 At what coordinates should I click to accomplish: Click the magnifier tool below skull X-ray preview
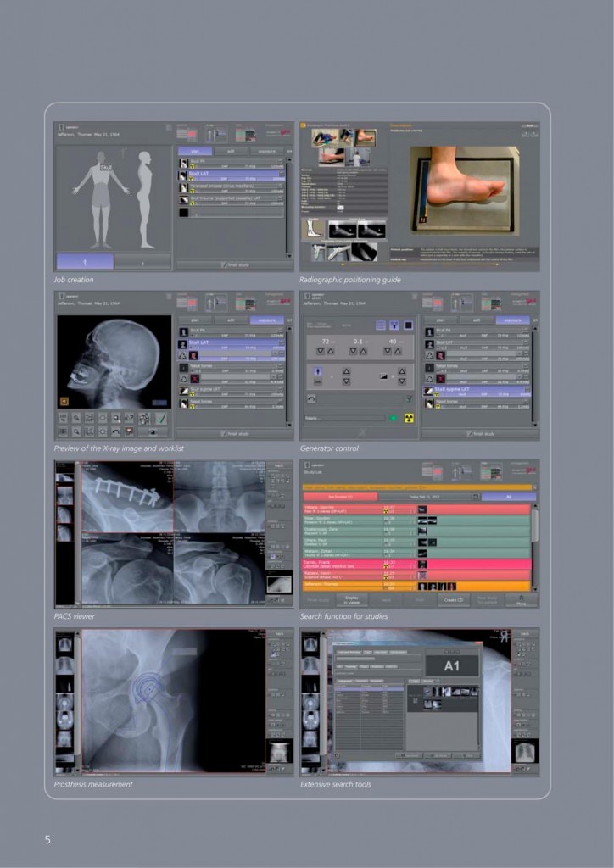[76, 418]
